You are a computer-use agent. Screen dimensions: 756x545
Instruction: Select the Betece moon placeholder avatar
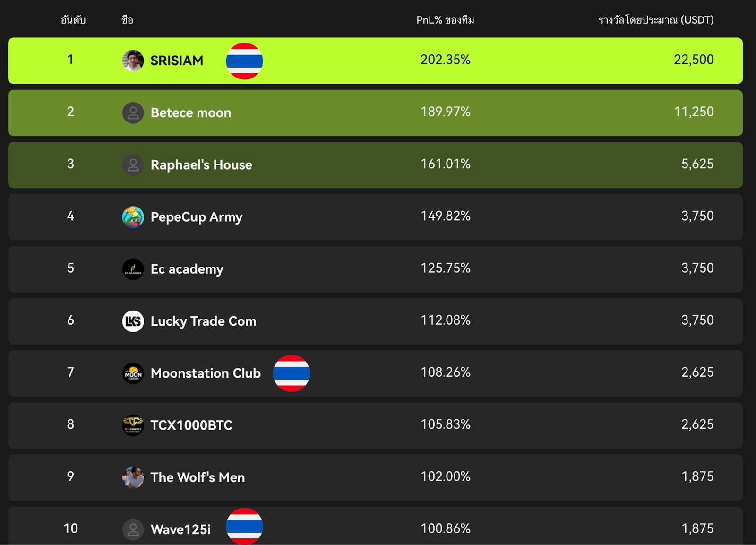(x=133, y=113)
